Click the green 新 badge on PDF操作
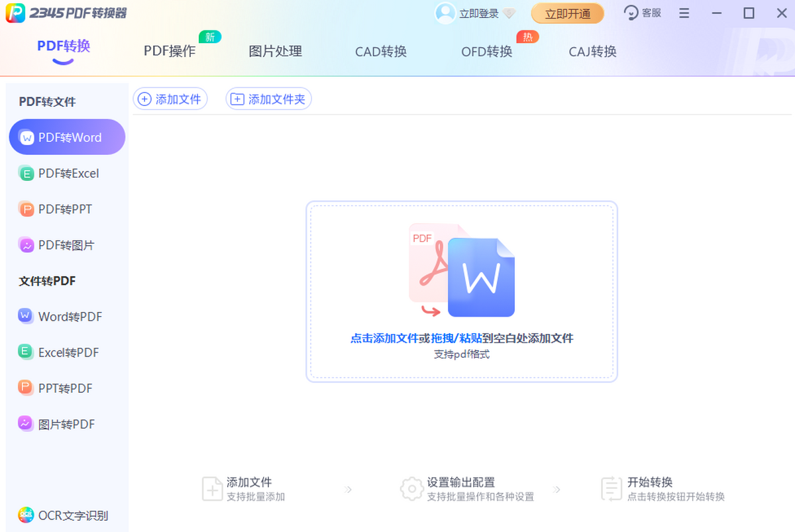The height and width of the screenshot is (532, 795). pos(210,37)
